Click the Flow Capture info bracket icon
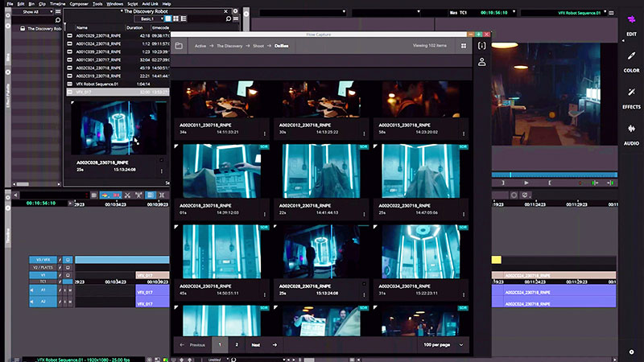Image resolution: width=644 pixels, height=362 pixels. [481, 46]
